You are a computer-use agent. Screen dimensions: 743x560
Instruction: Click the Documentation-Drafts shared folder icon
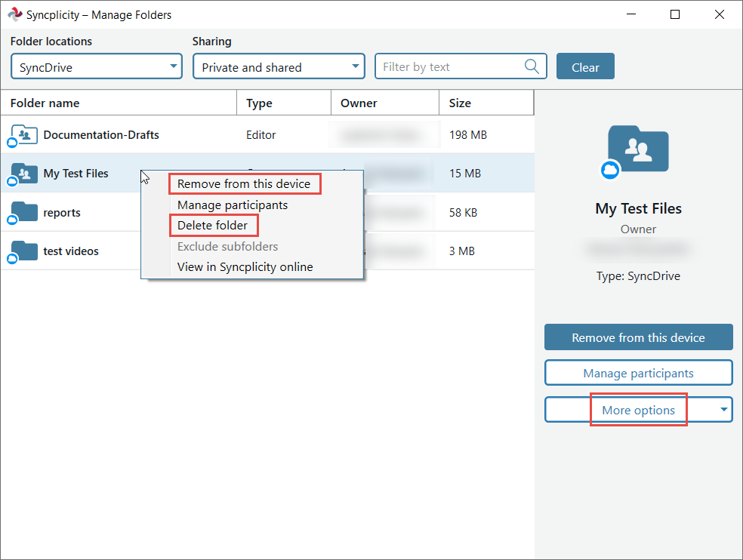pos(22,136)
